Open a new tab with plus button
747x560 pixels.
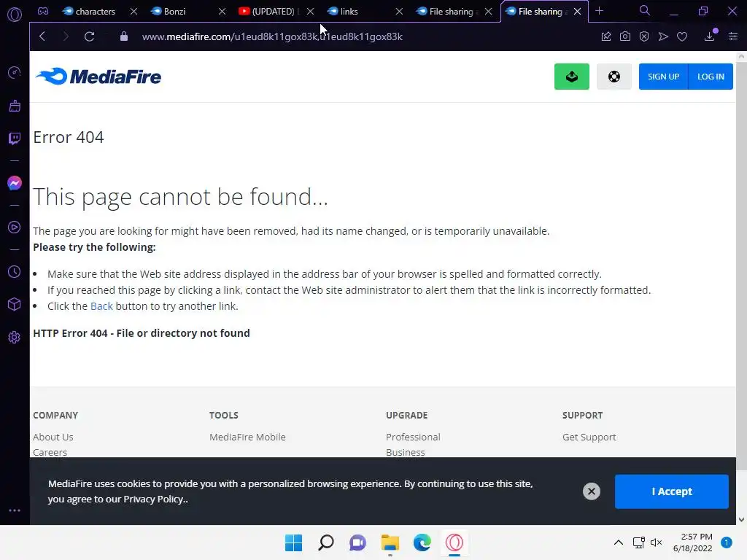click(600, 11)
